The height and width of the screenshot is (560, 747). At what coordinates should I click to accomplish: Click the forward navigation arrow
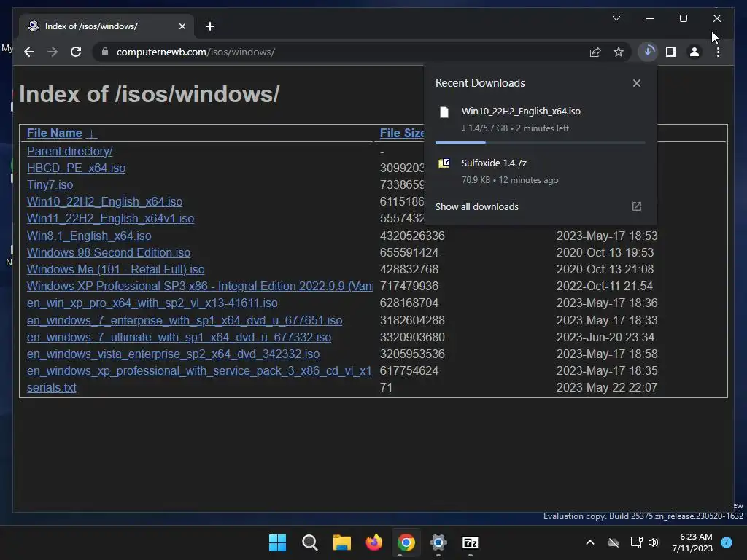(53, 52)
